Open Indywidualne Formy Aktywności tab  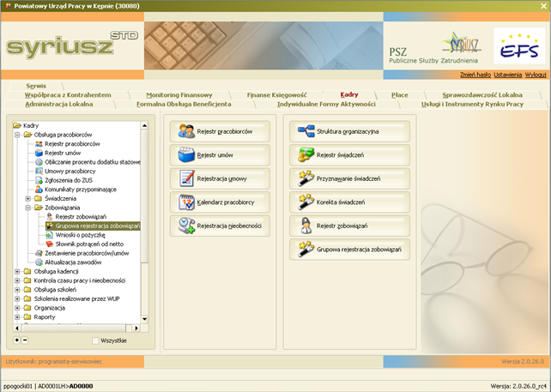326,104
